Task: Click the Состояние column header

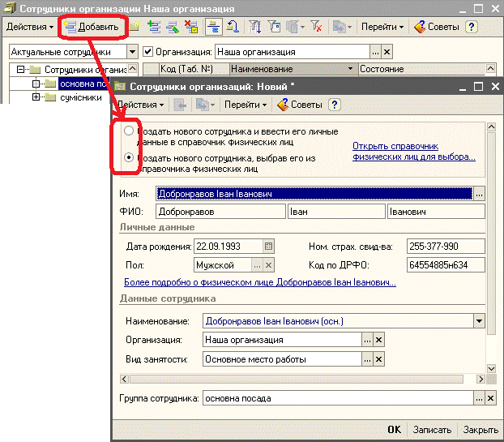Action: (x=421, y=69)
